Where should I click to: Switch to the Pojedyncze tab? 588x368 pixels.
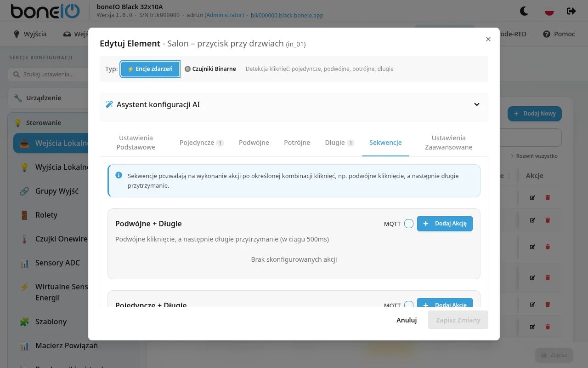click(x=202, y=143)
